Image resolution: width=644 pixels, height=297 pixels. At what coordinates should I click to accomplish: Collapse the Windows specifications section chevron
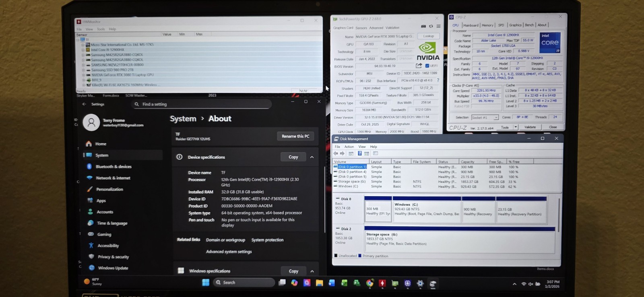click(312, 271)
